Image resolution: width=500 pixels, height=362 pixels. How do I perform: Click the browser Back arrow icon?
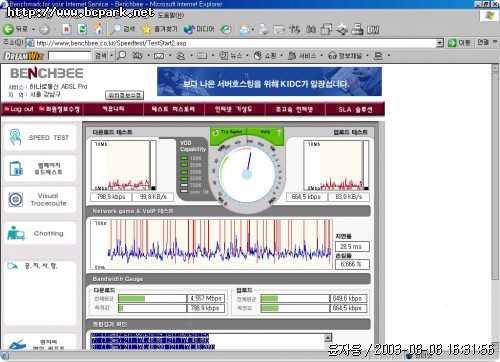pos(8,29)
